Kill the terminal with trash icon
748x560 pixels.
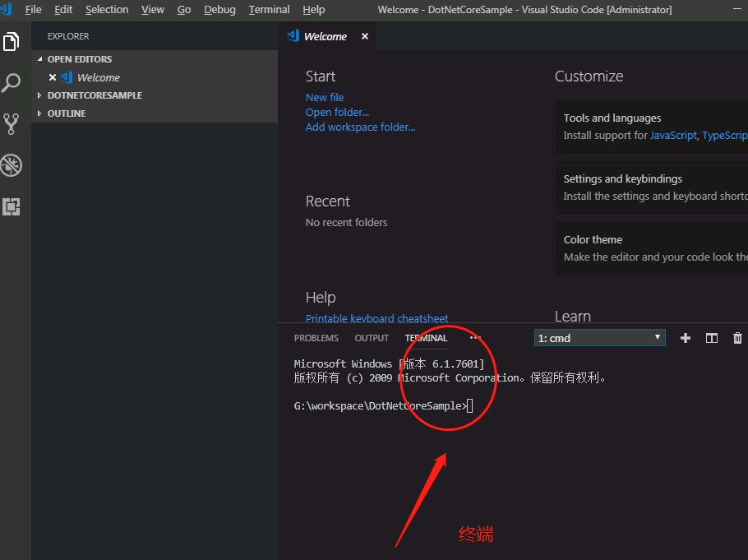(737, 338)
